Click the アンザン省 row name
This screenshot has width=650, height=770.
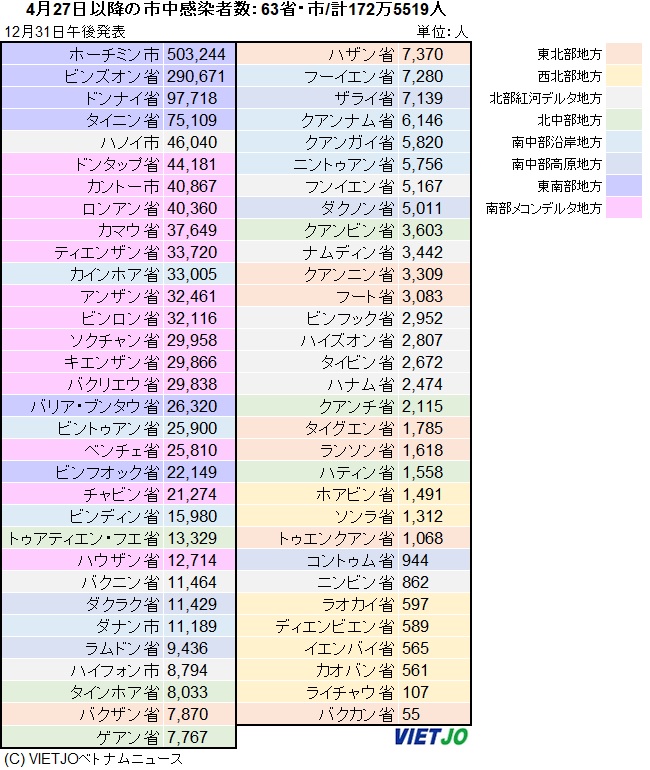coord(120,297)
